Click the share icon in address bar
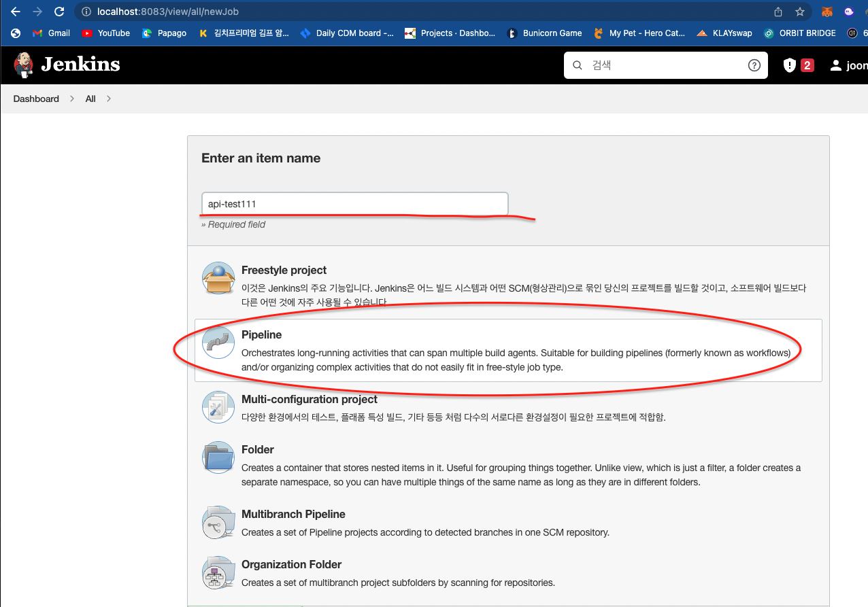This screenshot has width=868, height=607. coord(778,12)
